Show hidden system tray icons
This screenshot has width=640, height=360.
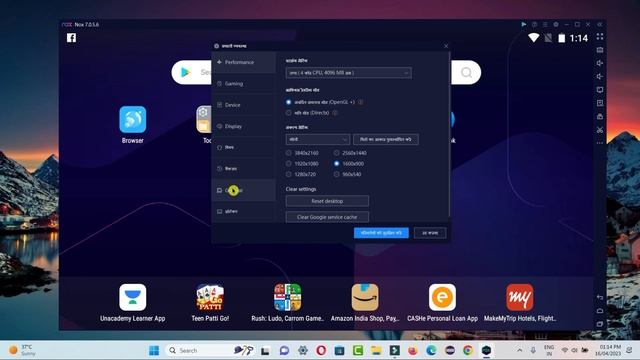pos(520,350)
